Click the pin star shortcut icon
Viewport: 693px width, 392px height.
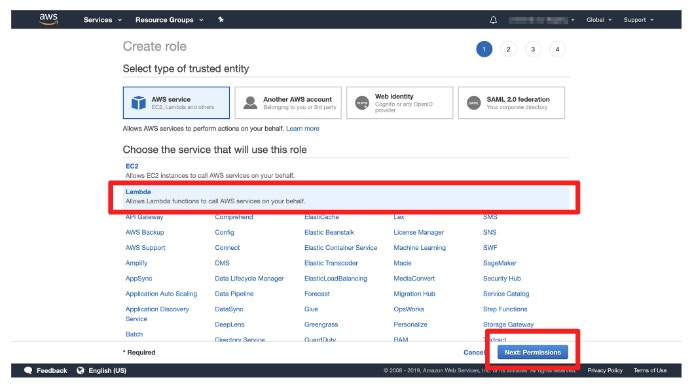tap(221, 19)
